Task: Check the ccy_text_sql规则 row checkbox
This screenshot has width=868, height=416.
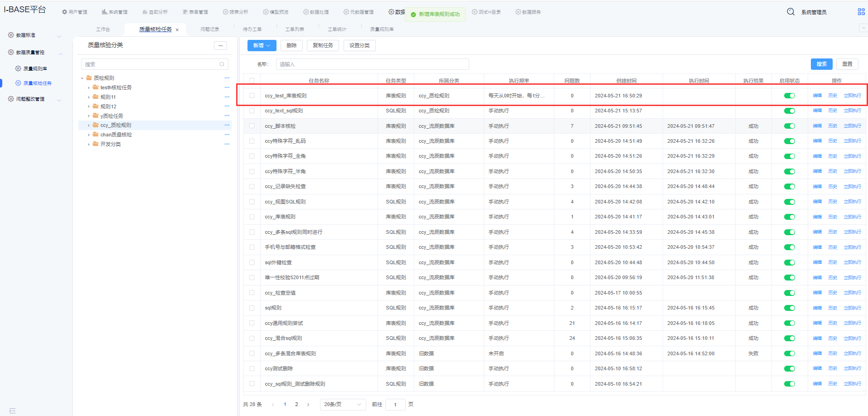Action: [252, 111]
